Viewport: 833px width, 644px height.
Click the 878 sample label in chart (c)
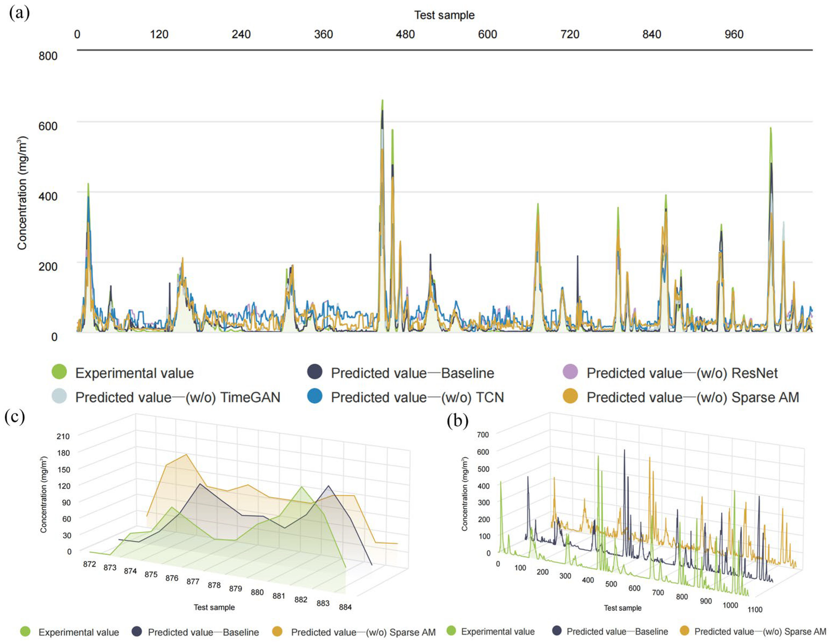(x=214, y=585)
